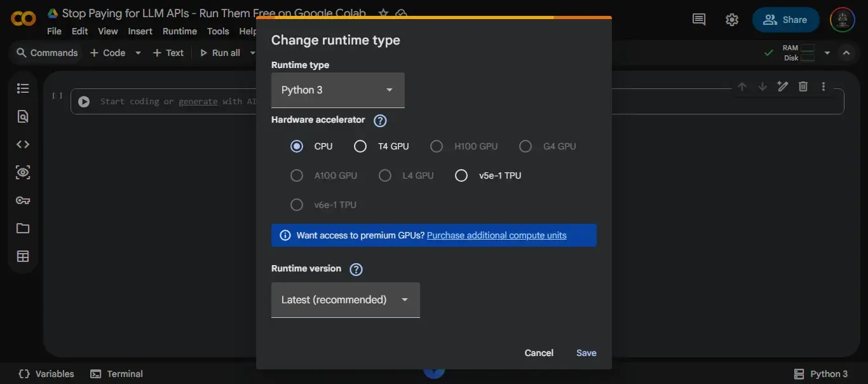Open the Runtime version dropdown
The image size is (868, 384).
346,300
